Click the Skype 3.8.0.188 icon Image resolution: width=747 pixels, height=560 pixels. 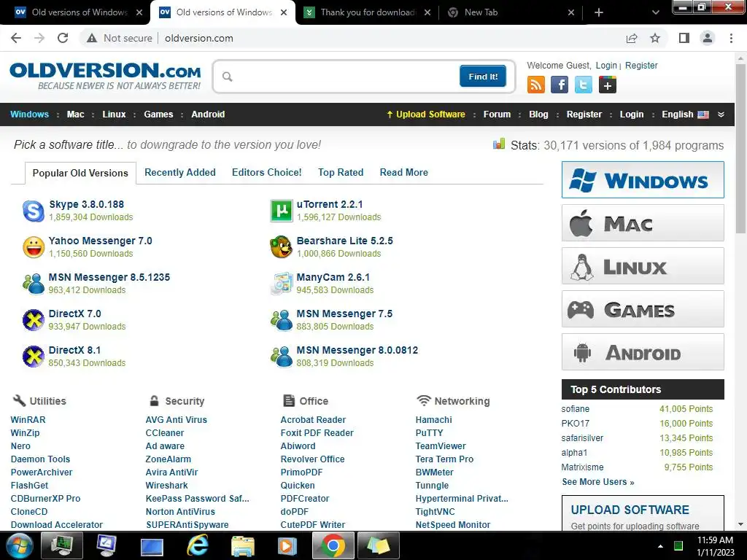(34, 211)
